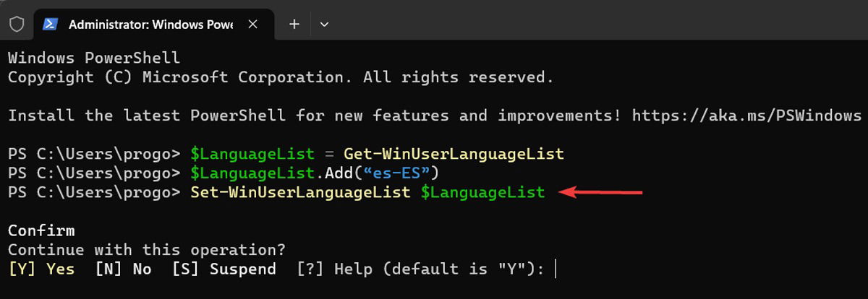Close the Windows PowerShell tab
This screenshot has width=868, height=299.
coord(252,24)
